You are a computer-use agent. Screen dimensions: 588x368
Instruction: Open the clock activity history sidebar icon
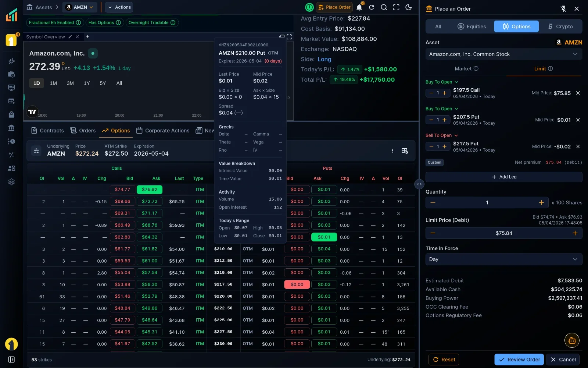click(11, 141)
